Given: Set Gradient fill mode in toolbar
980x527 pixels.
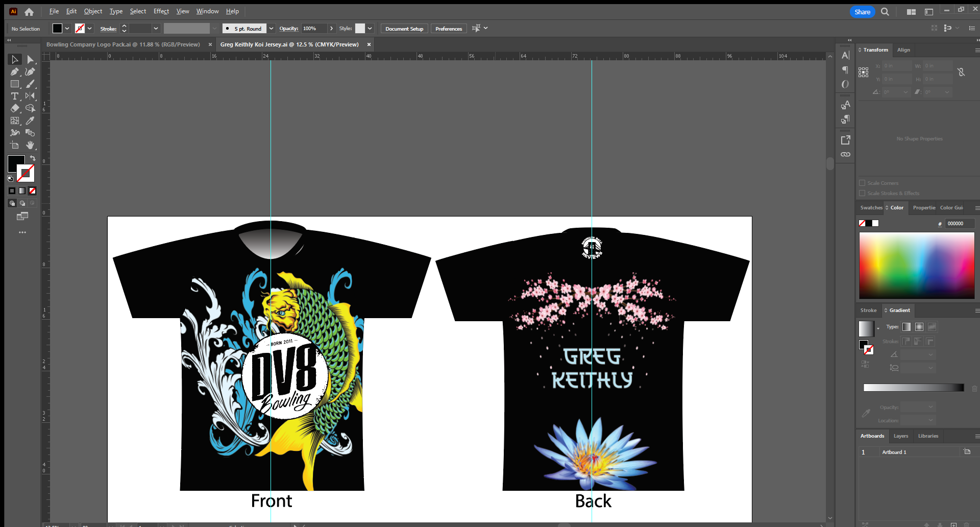Looking at the screenshot, I should point(22,191).
